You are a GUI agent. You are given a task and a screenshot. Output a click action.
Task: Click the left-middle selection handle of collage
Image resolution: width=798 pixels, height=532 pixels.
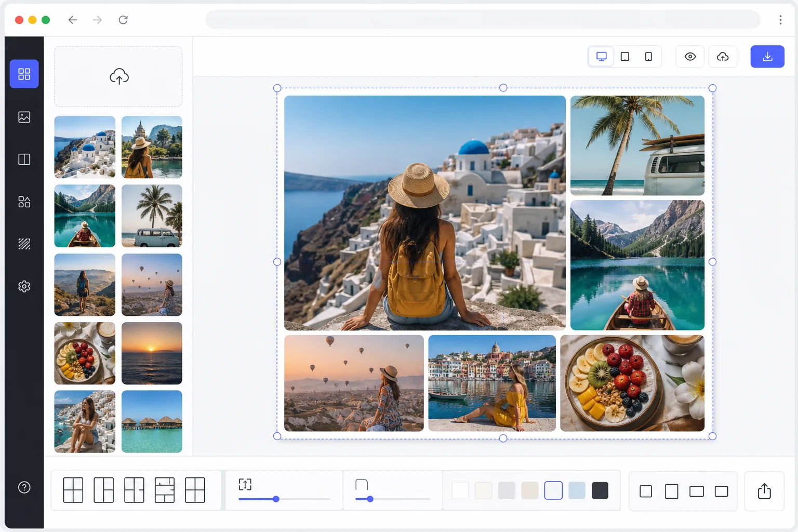(x=277, y=262)
